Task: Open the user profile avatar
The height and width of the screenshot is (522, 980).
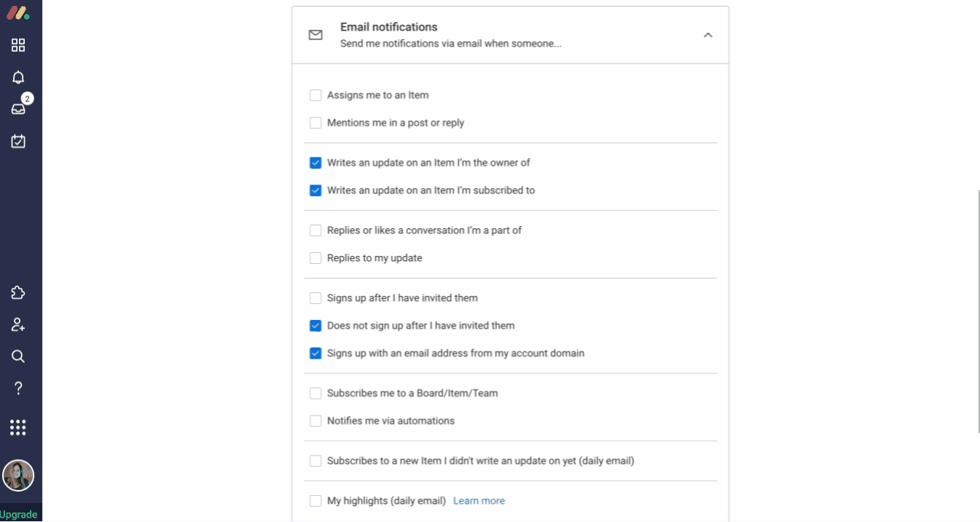Action: click(x=18, y=475)
